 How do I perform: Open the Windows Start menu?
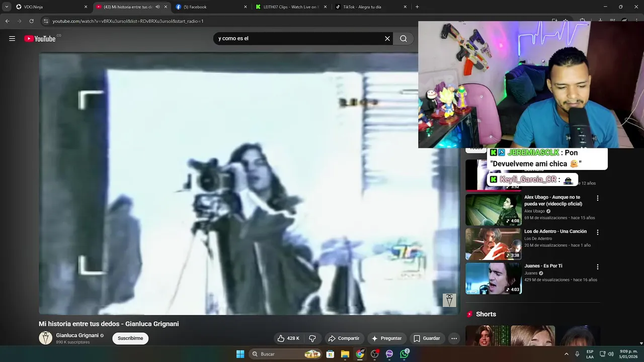tap(240, 354)
